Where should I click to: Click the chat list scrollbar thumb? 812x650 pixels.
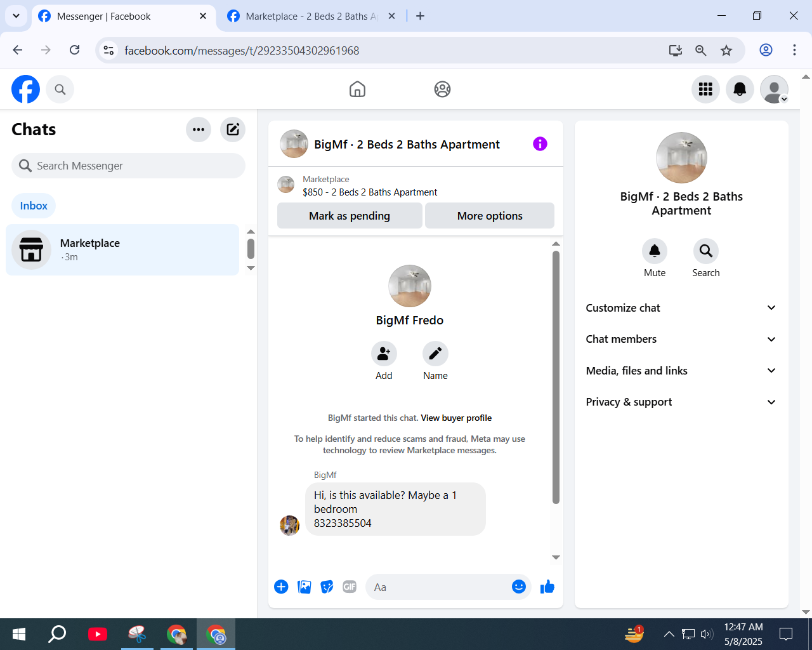[x=251, y=249]
